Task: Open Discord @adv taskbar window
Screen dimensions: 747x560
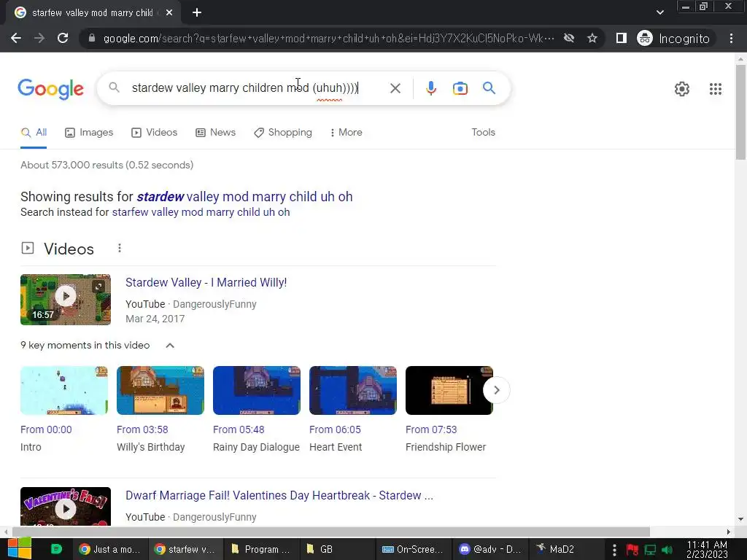Action: point(489,550)
